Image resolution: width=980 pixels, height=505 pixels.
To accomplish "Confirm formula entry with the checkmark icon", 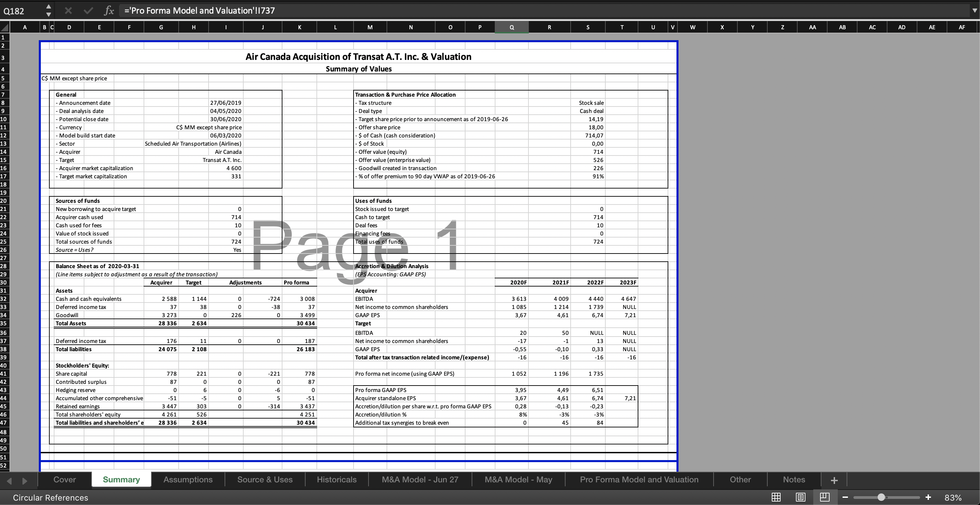I will (88, 11).
